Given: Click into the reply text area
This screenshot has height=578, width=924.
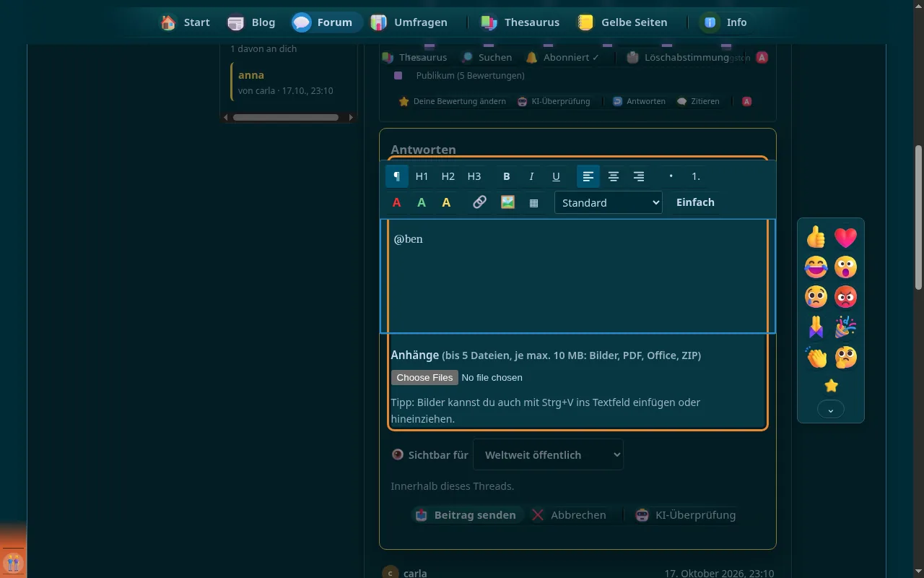Looking at the screenshot, I should coord(577,276).
